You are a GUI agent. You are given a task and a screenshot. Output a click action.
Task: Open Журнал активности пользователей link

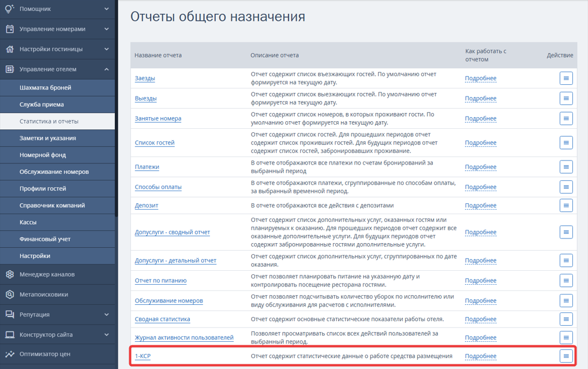pos(184,337)
